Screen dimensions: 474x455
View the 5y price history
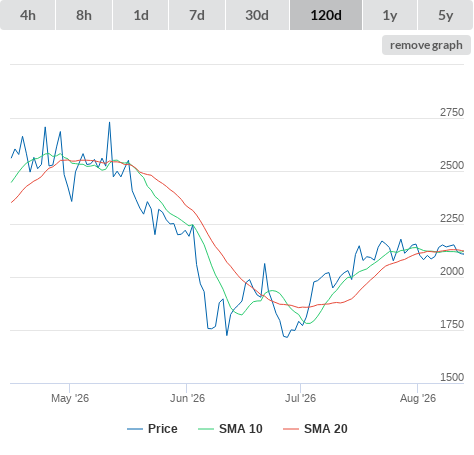446,15
